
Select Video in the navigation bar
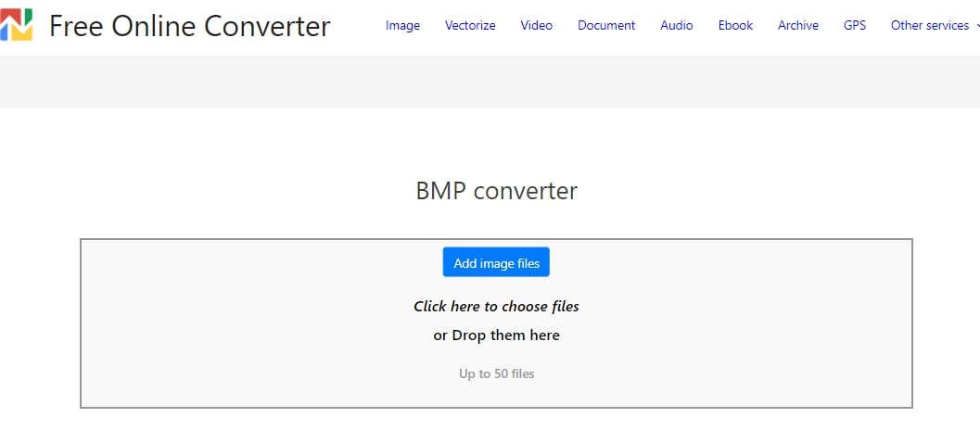click(x=536, y=26)
